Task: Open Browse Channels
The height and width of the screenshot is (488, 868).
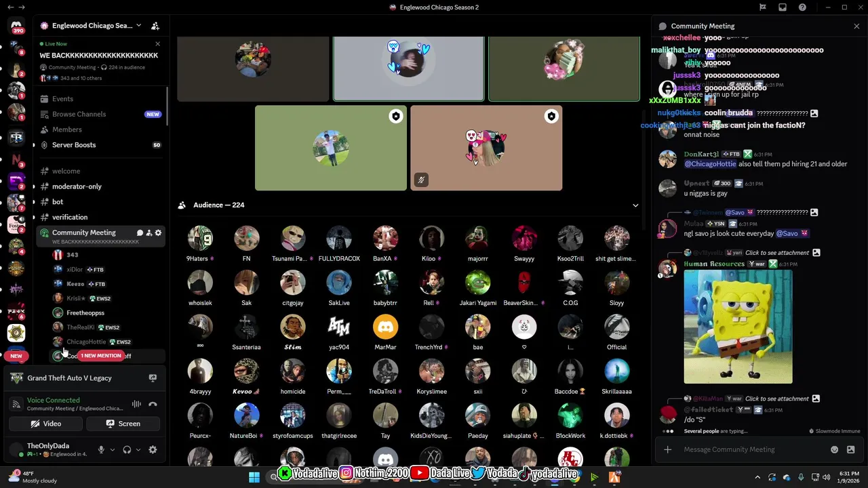Action: coord(100,115)
